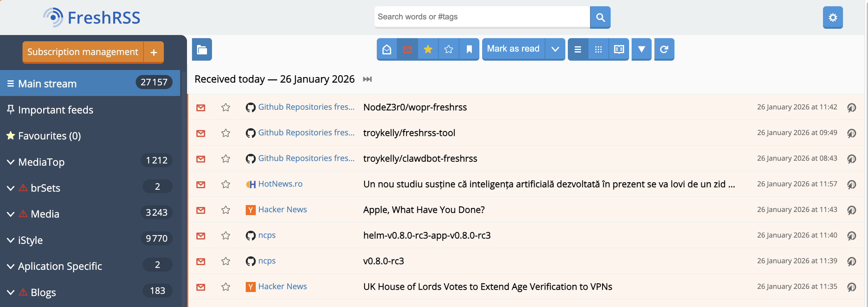868x307 pixels.
Task: Switch to the reader view layout icon
Action: (x=619, y=49)
